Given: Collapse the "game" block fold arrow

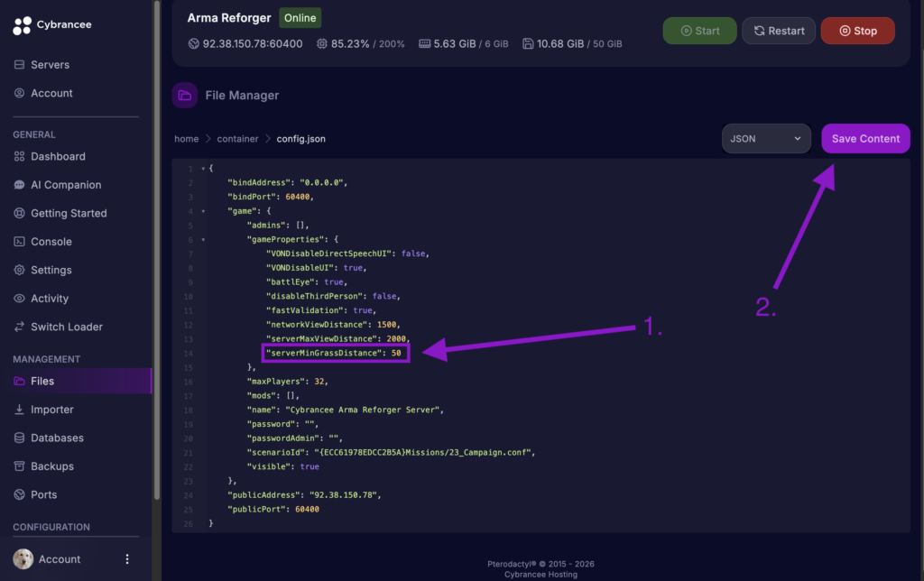Looking at the screenshot, I should coord(203,211).
